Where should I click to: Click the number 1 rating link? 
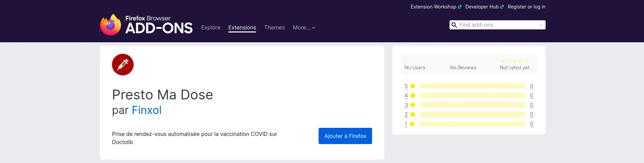click(x=406, y=124)
